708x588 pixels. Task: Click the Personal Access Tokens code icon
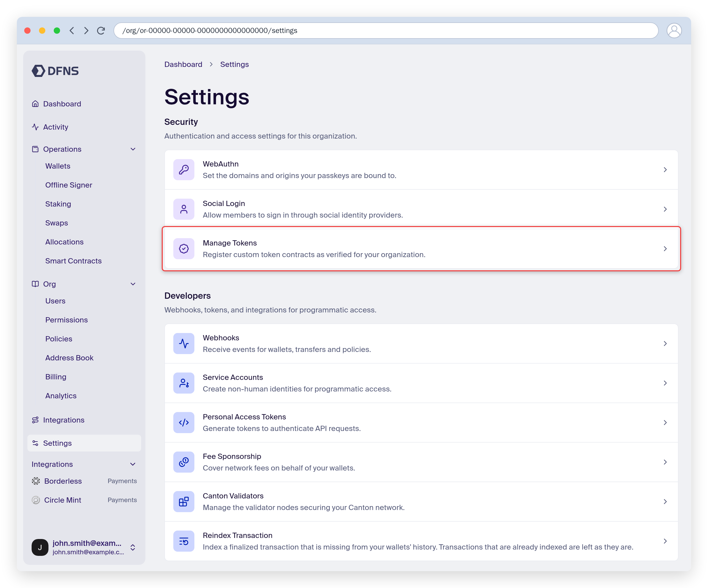(x=184, y=423)
